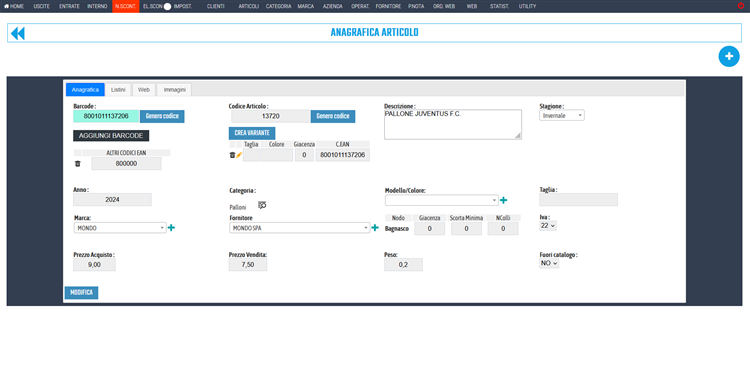The width and height of the screenshot is (750, 370).
Task: Edit the variant with pencil icon
Action: coord(239,155)
